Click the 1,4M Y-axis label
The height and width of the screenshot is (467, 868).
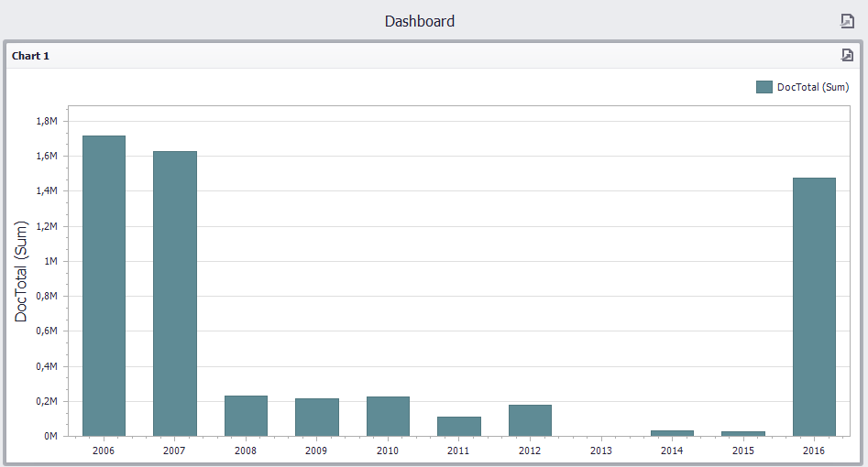click(47, 190)
